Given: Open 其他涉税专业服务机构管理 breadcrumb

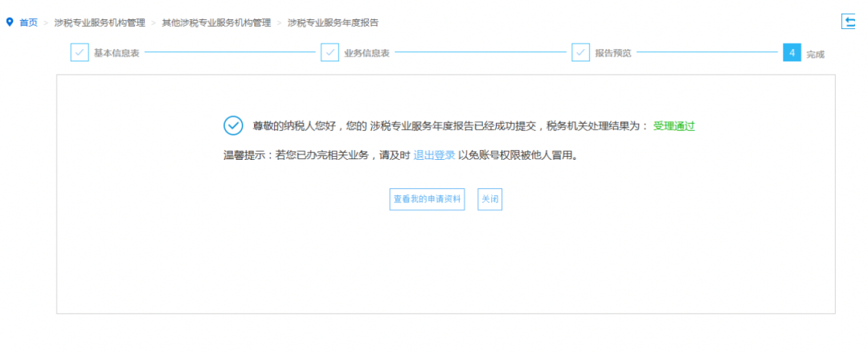Looking at the screenshot, I should (x=216, y=23).
